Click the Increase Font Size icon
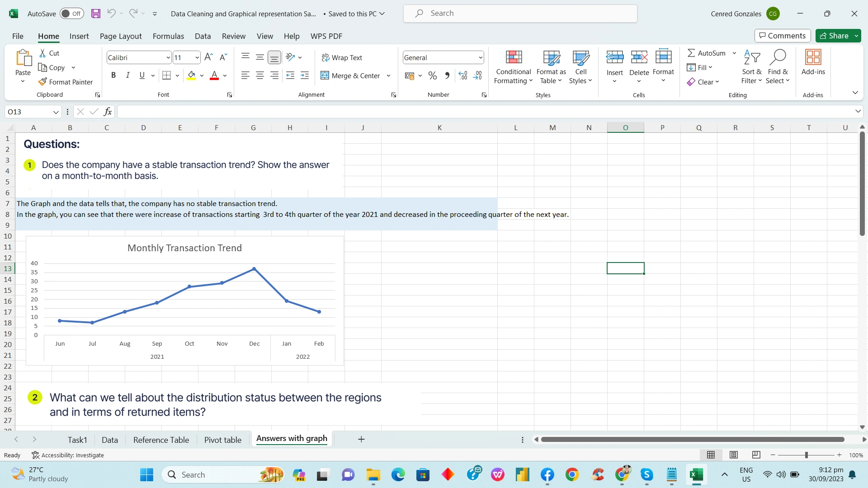Image resolution: width=868 pixels, height=488 pixels. pos(208,57)
